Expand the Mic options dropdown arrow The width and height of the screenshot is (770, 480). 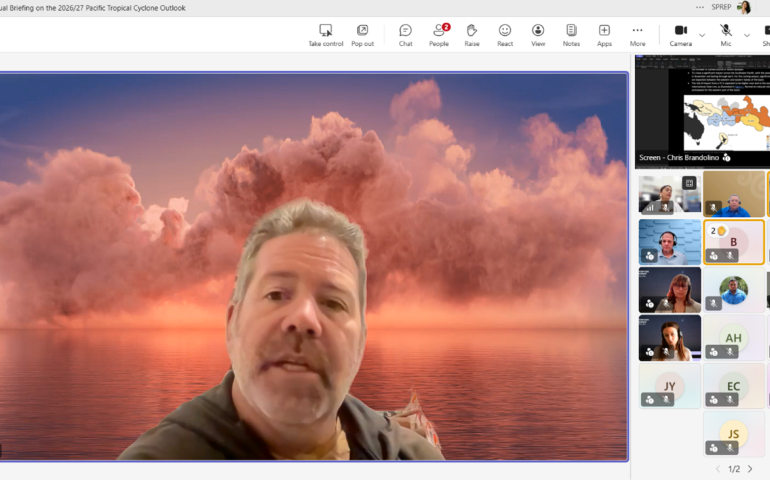tap(746, 35)
